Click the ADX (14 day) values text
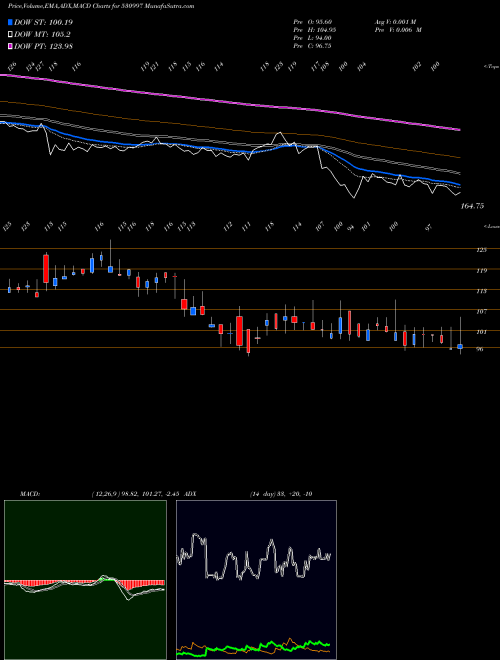The image size is (500, 660). [281, 493]
